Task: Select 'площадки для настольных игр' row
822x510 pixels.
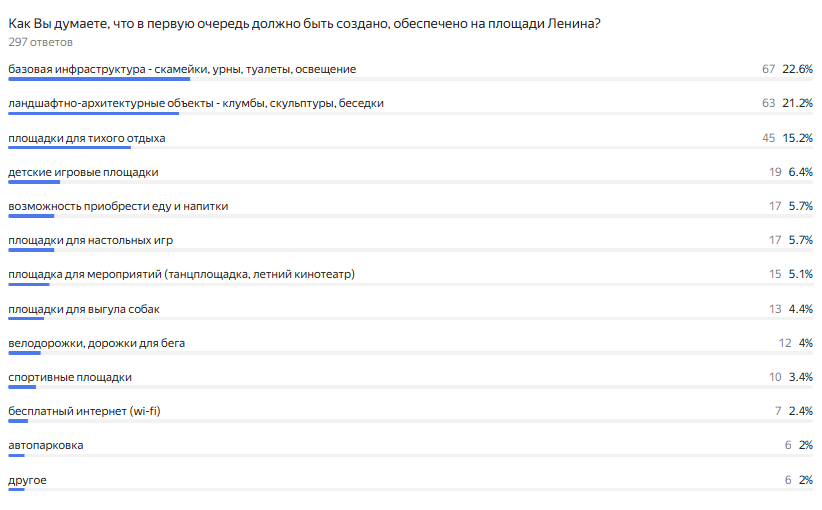Action: [410, 243]
